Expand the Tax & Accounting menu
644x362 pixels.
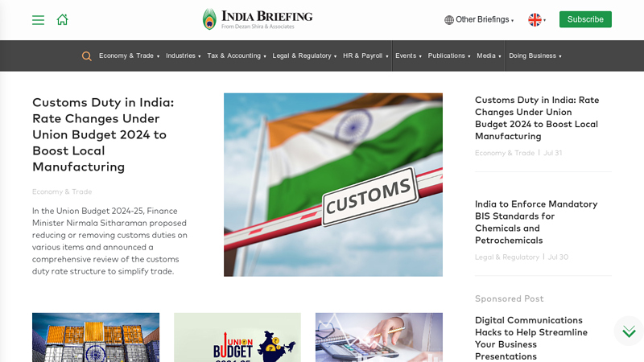pos(237,56)
